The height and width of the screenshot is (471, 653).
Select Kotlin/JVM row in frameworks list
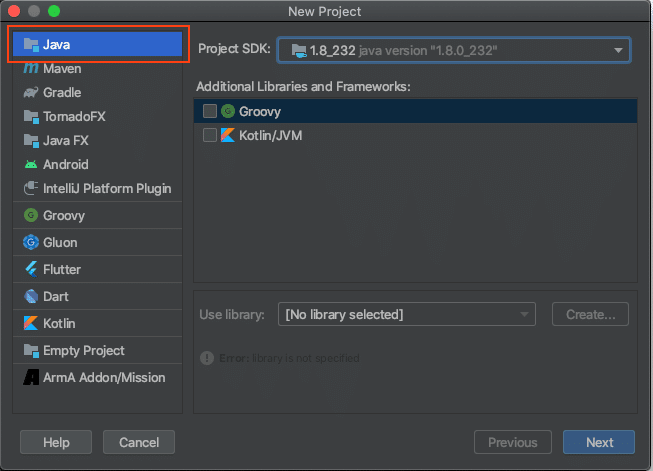[415, 135]
